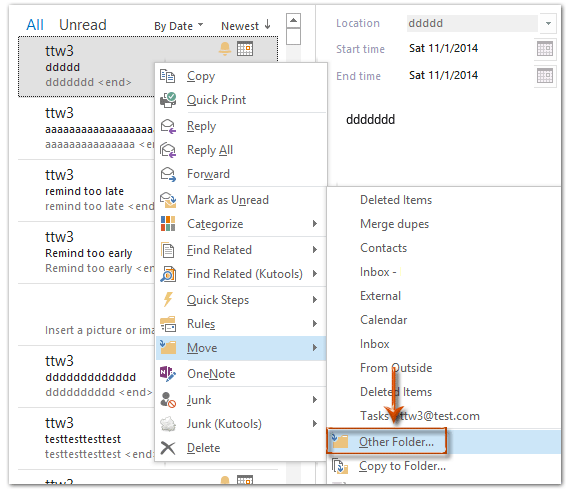The image size is (577, 495).
Task: Click the OneNote icon
Action: (x=168, y=374)
